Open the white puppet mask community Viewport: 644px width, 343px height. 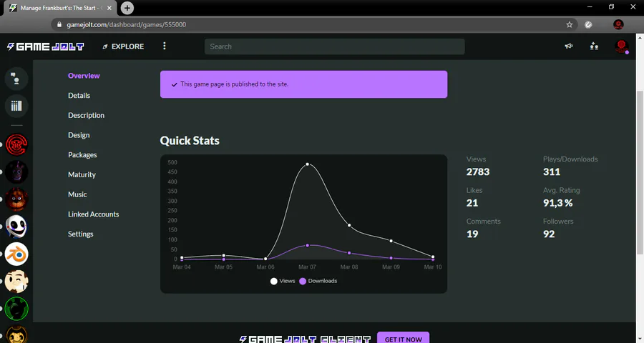(x=16, y=227)
